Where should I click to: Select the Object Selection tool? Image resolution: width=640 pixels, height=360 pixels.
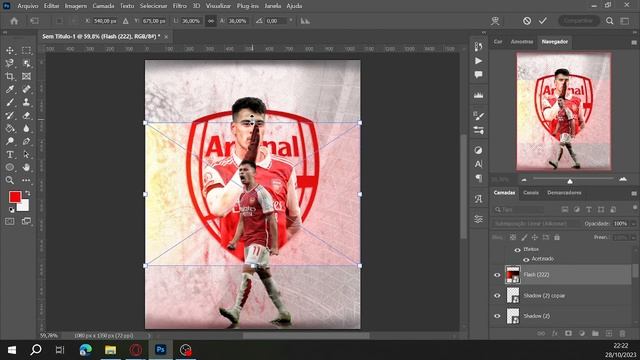(26, 63)
